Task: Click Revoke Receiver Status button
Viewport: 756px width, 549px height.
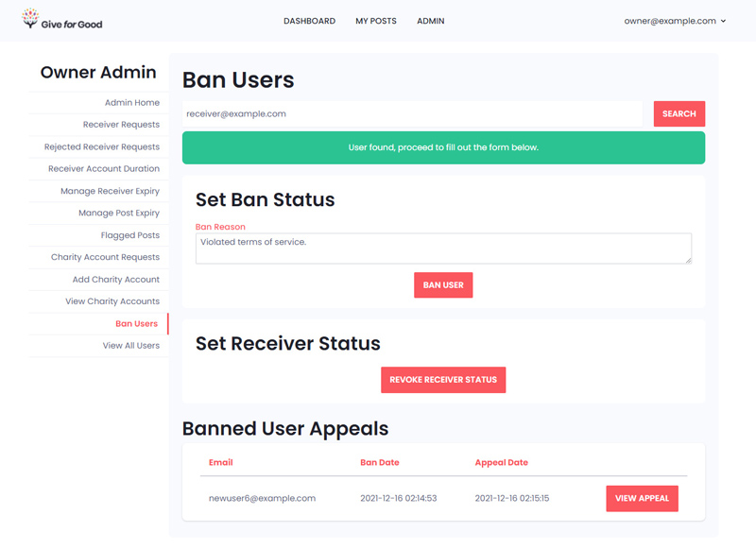Action: pyautogui.click(x=443, y=380)
